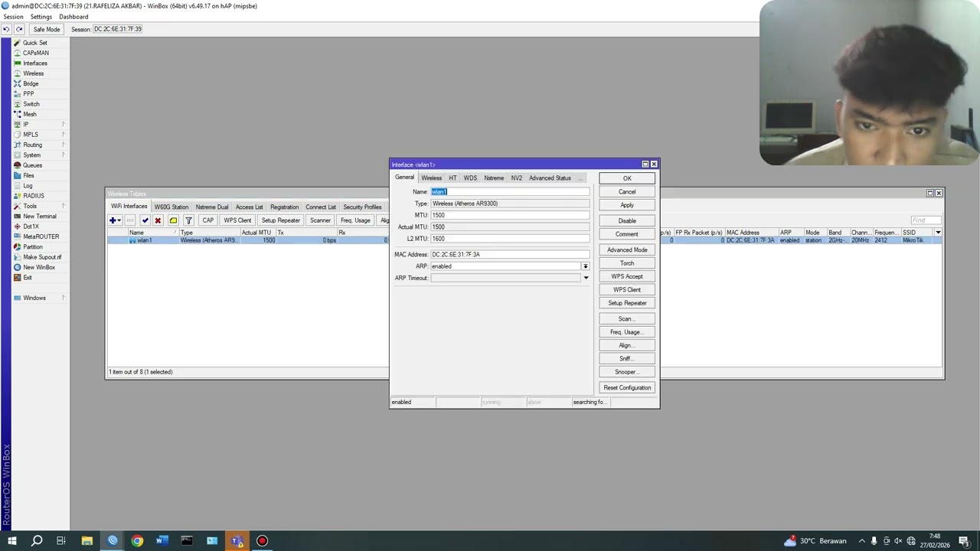Open the Security Profiles tab
This screenshot has width=980, height=551.
click(x=362, y=207)
